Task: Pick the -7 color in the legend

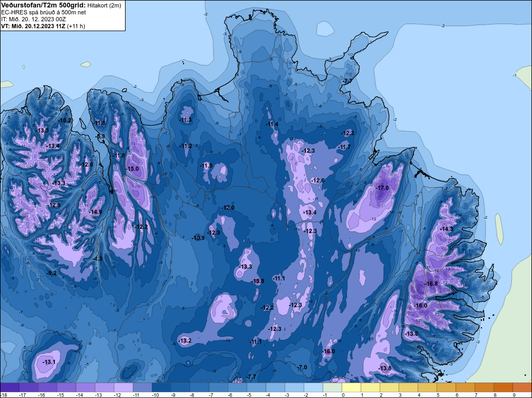Action: pos(219,387)
